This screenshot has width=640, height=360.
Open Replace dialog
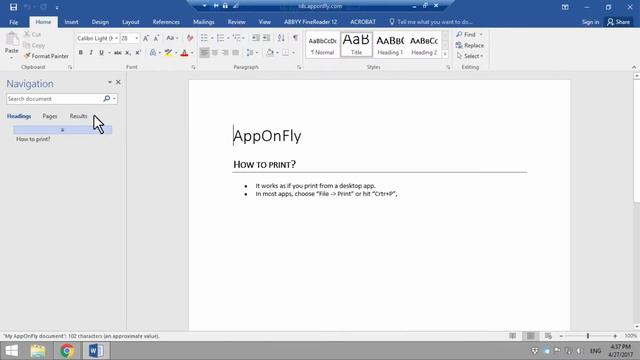pos(470,45)
